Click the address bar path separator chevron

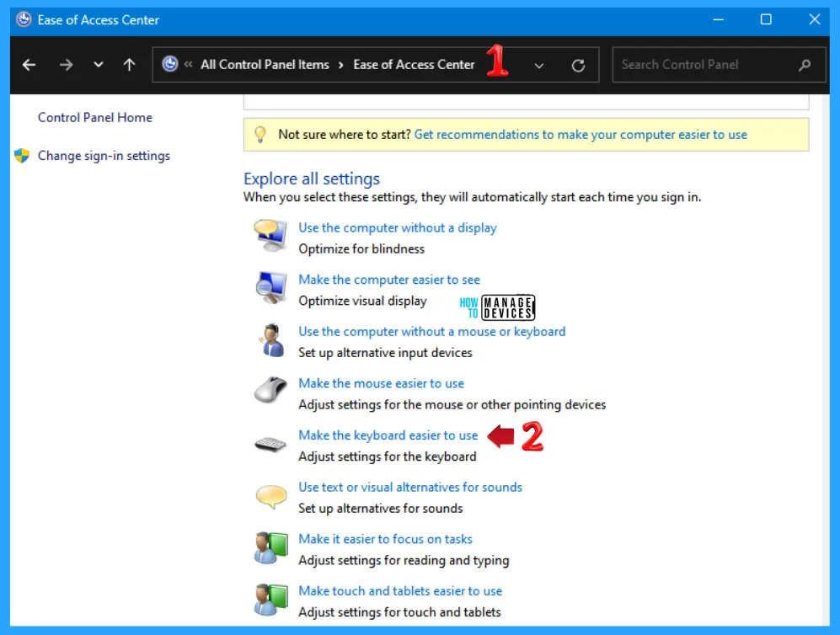[340, 65]
